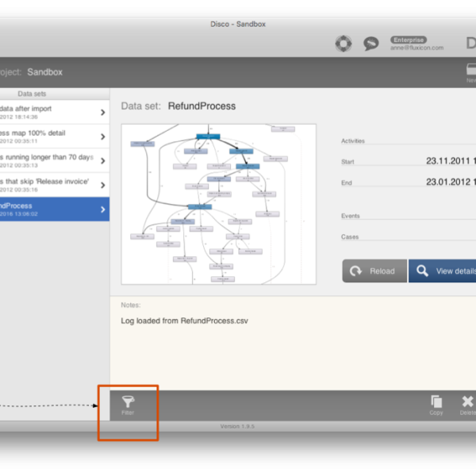The width and height of the screenshot is (476, 476).
Task: Expand the 'map 100% detail' chevron
Action: 102,136
